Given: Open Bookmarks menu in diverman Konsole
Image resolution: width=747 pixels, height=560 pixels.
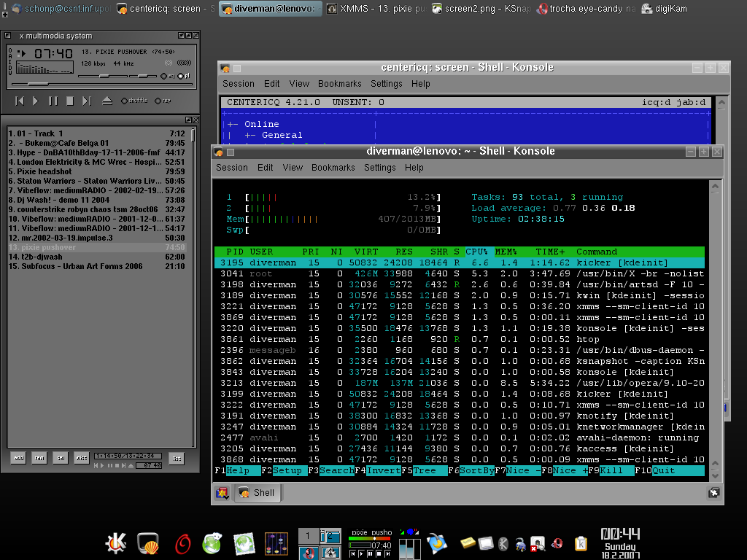Looking at the screenshot, I should tap(333, 168).
